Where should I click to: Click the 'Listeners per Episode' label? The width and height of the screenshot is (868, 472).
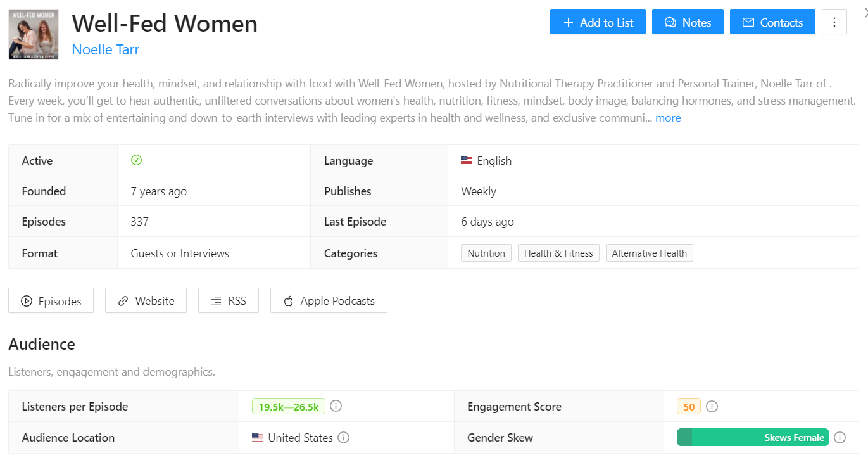[75, 406]
